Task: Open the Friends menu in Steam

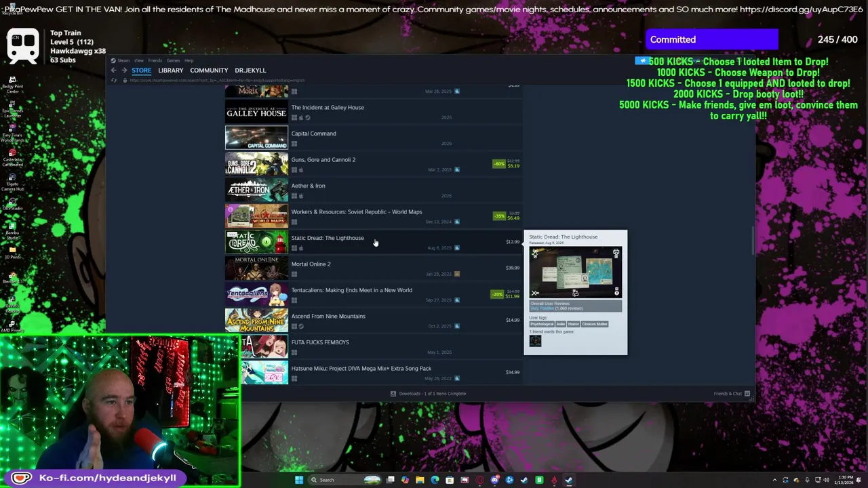Action: point(155,60)
